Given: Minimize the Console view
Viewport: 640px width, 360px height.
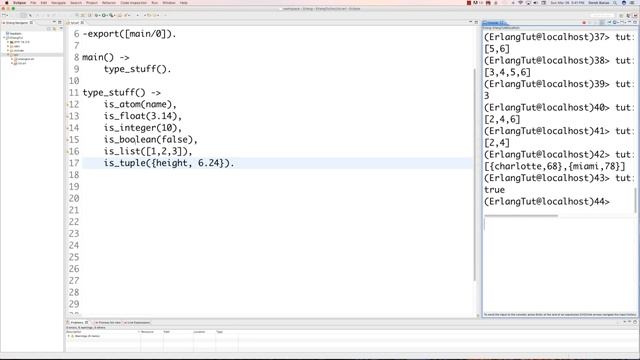Looking at the screenshot, I should click(630, 22).
